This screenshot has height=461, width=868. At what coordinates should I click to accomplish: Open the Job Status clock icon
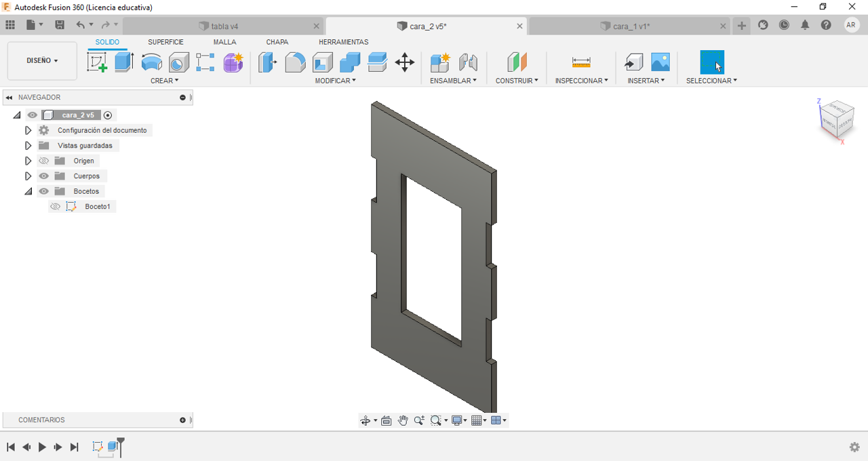[784, 25]
